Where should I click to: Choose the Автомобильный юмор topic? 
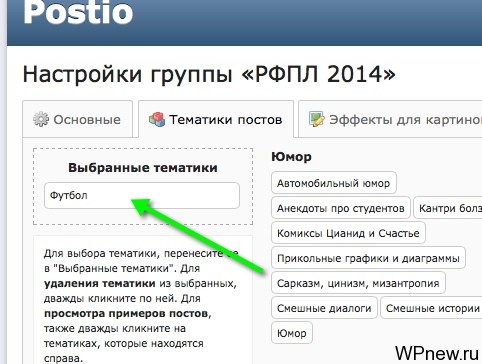[x=334, y=183]
